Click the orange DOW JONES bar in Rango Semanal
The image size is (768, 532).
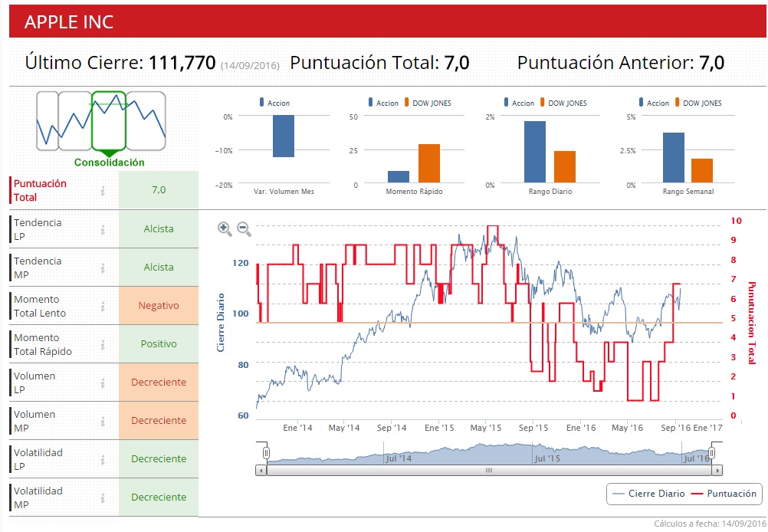click(702, 170)
